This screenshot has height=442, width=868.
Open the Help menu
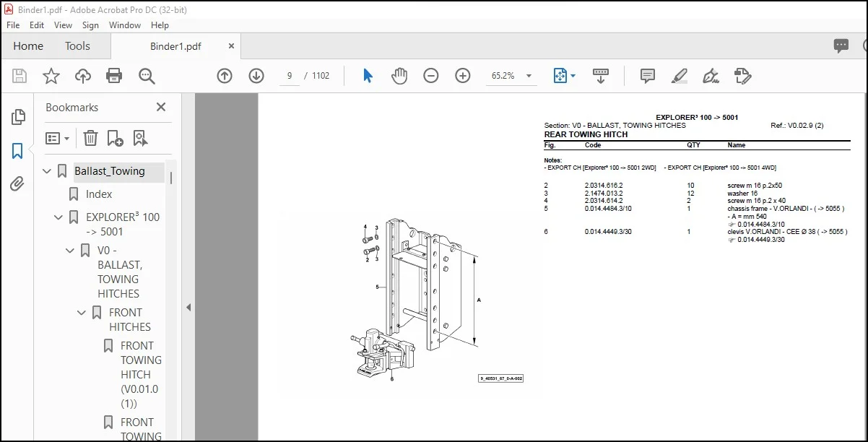[160, 25]
